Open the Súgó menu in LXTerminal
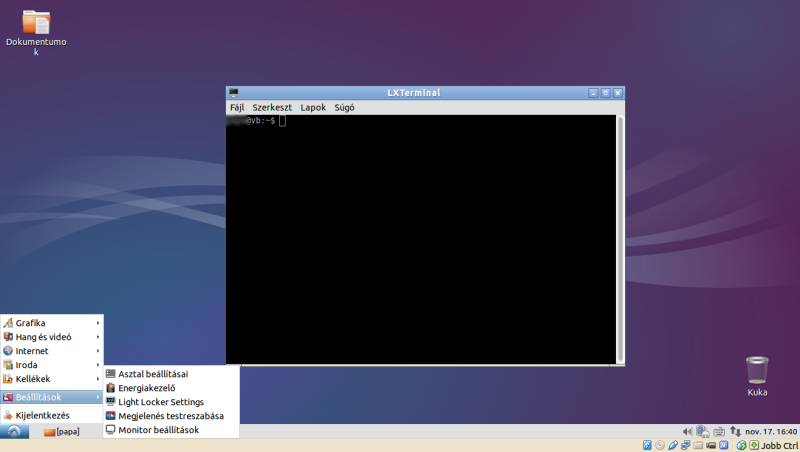 (344, 108)
